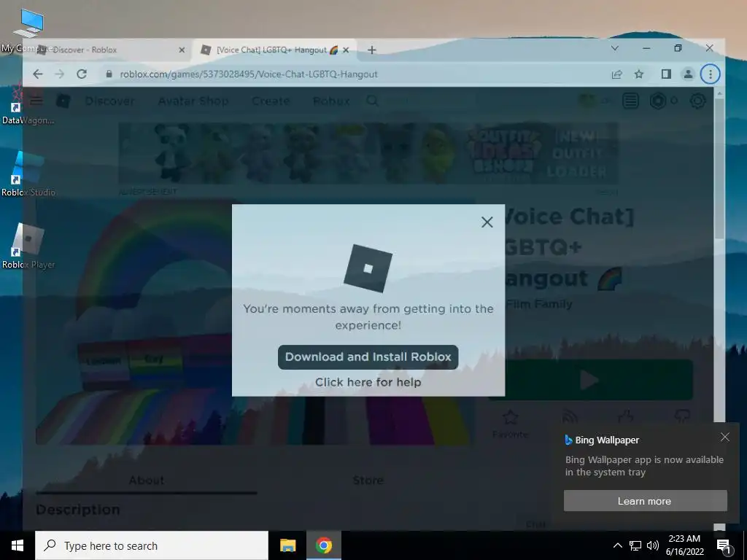Select the Roblox Studio desktop shortcut

pos(28,174)
